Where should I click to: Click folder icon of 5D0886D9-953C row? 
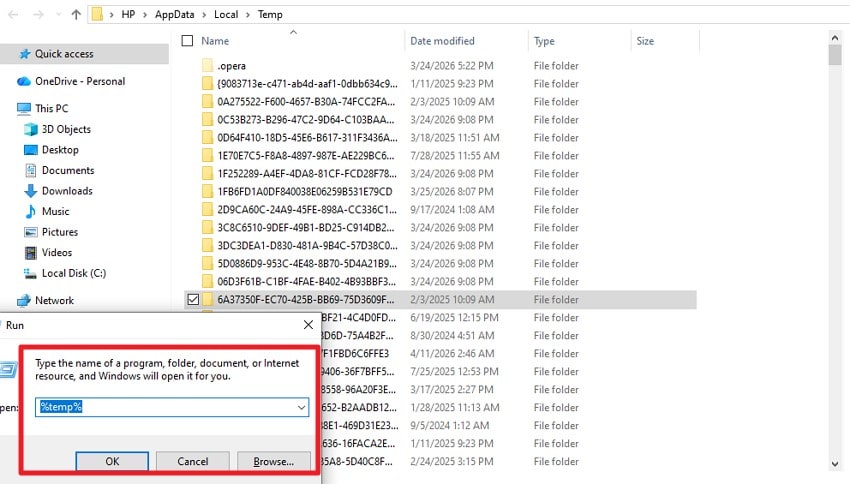tap(207, 263)
